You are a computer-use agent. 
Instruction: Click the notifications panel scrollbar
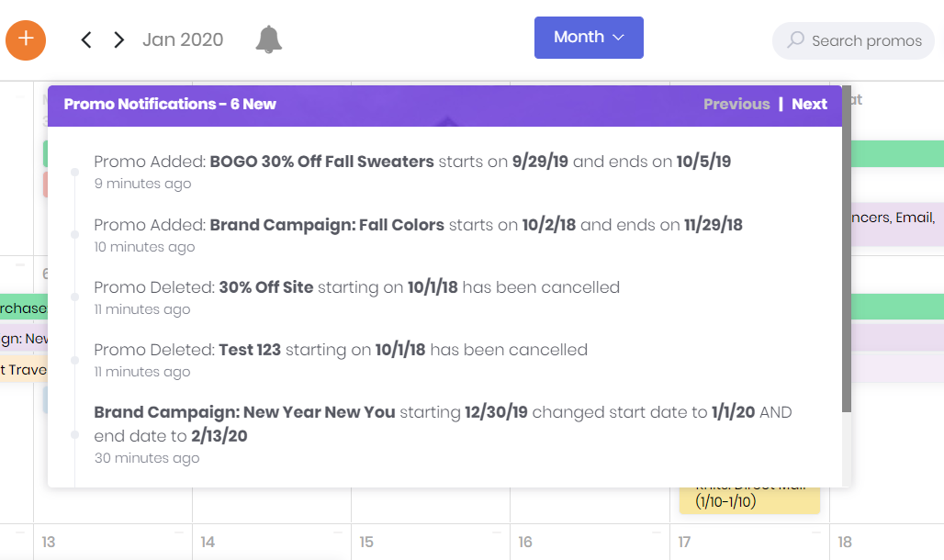847,266
